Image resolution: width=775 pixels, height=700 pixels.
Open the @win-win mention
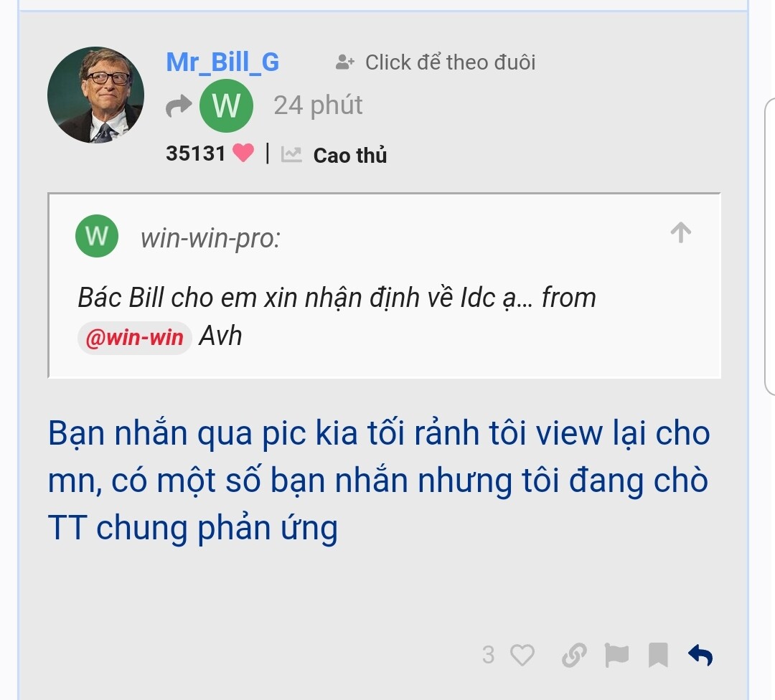tap(134, 338)
